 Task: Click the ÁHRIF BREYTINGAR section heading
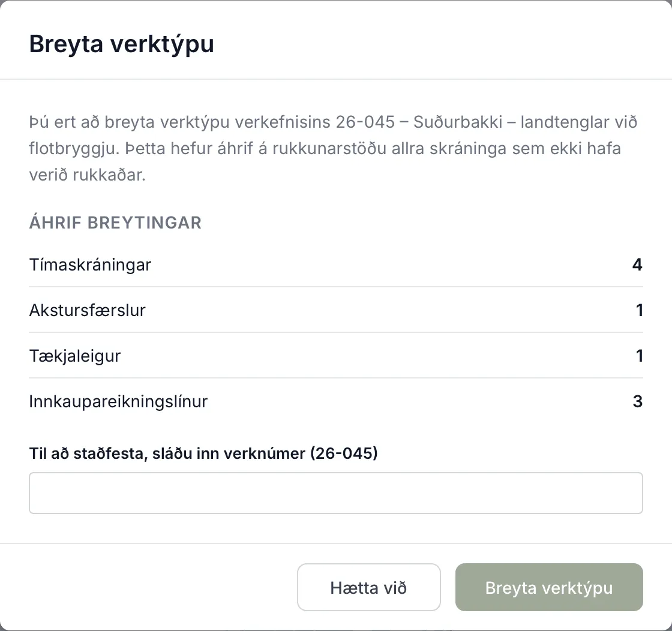115,223
